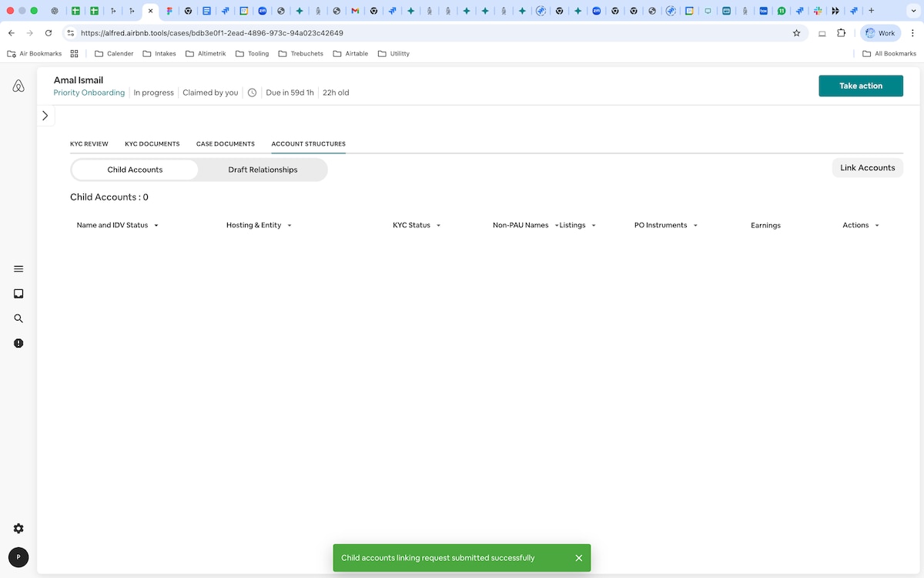The height and width of the screenshot is (578, 924).
Task: Click the search magnifier in sidebar
Action: tap(18, 318)
